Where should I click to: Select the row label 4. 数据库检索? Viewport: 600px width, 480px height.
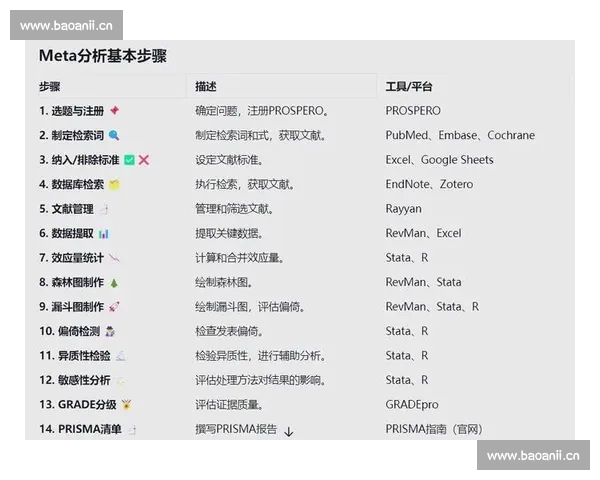(72, 184)
